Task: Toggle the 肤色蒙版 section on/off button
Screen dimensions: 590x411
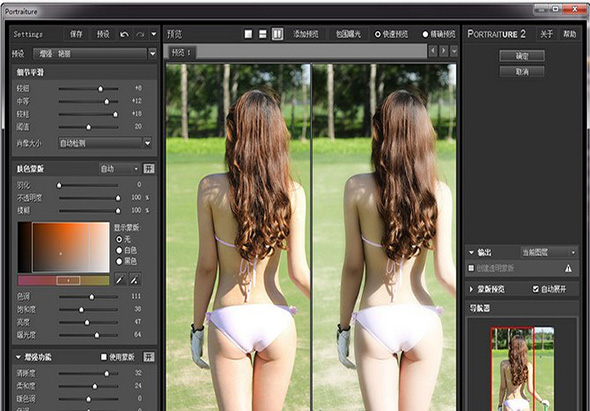Action: pos(149,169)
